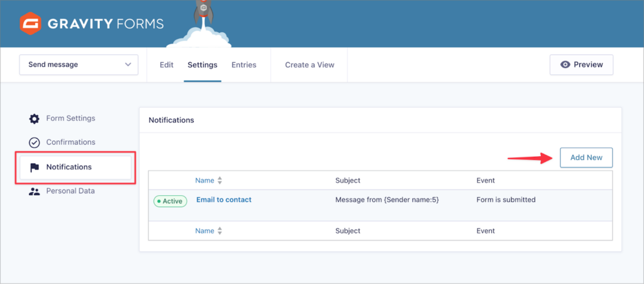
Task: Click the Add New notification button
Action: (x=587, y=157)
